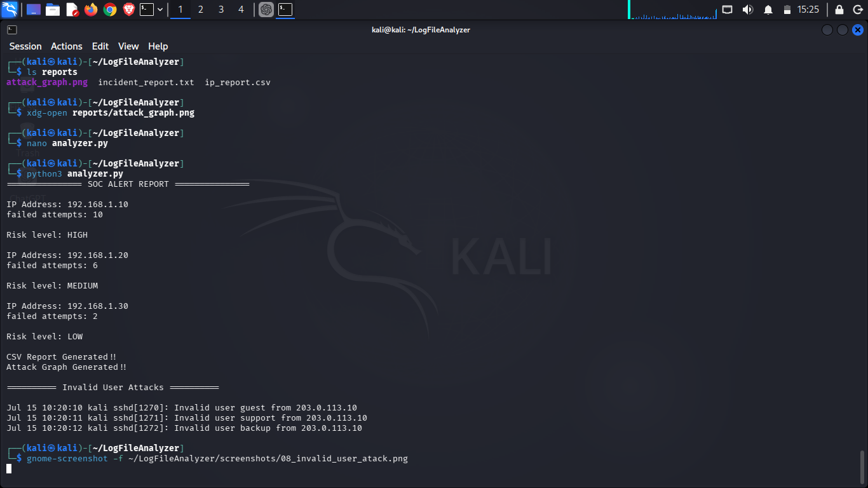Click 'failed attempts: 10' line

tap(55, 215)
